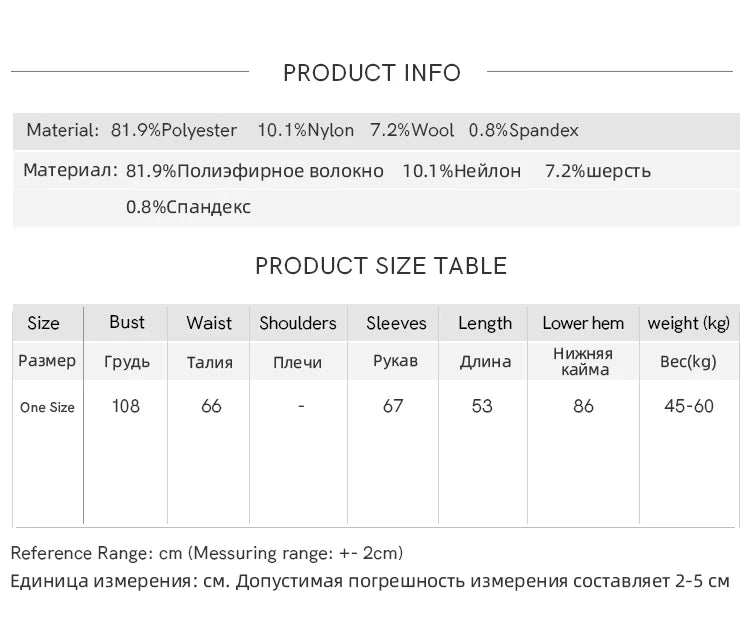Select the weight (kg) column header
This screenshot has width=750, height=618.
point(689,324)
